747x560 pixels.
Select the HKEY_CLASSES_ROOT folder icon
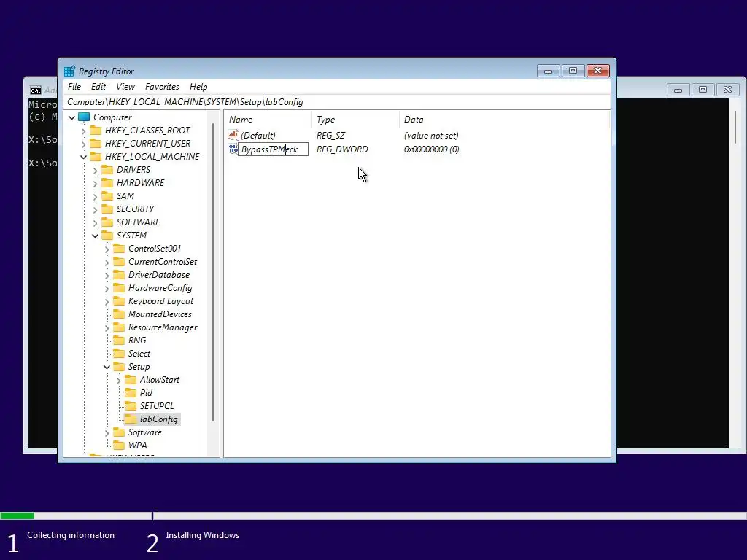click(x=96, y=130)
